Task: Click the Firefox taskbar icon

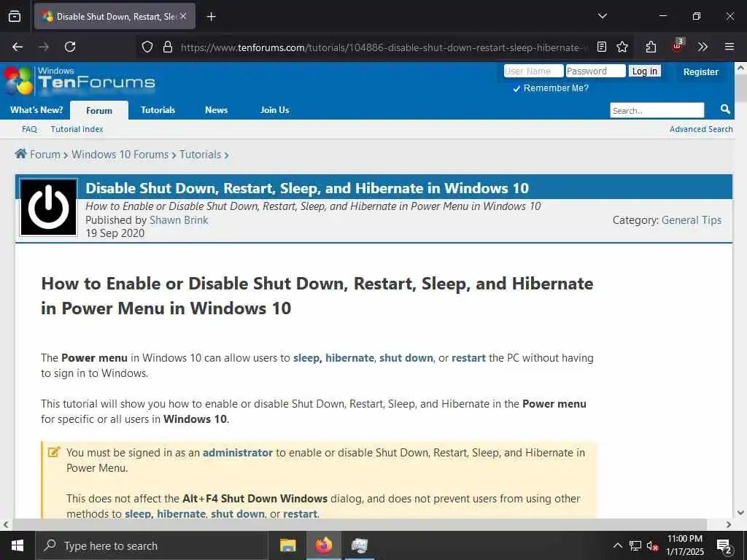Action: pyautogui.click(x=323, y=545)
